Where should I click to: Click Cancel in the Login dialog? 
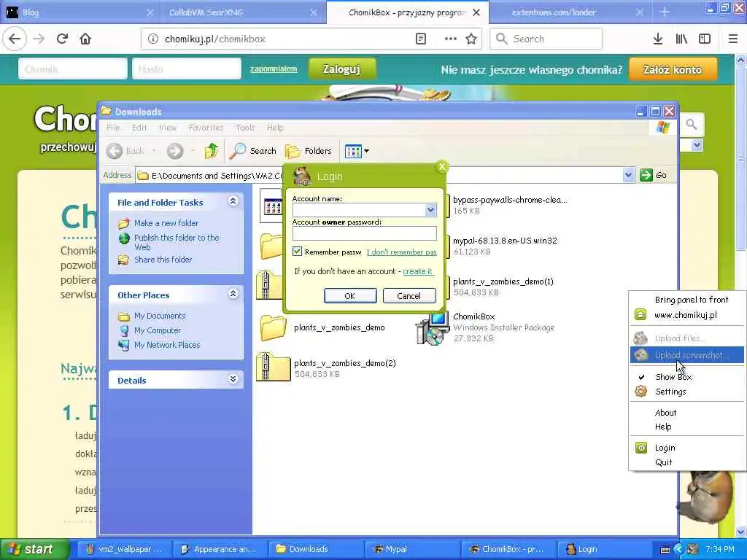pyautogui.click(x=409, y=296)
